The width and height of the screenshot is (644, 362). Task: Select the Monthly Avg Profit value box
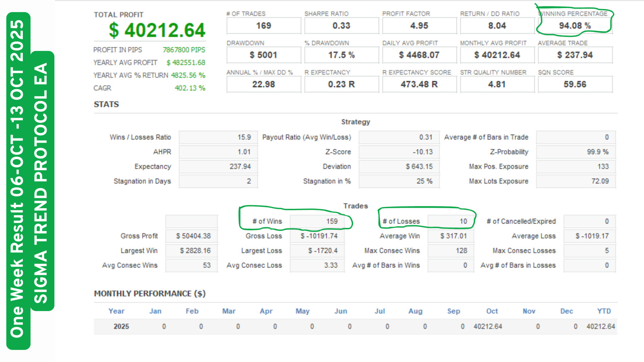497,55
